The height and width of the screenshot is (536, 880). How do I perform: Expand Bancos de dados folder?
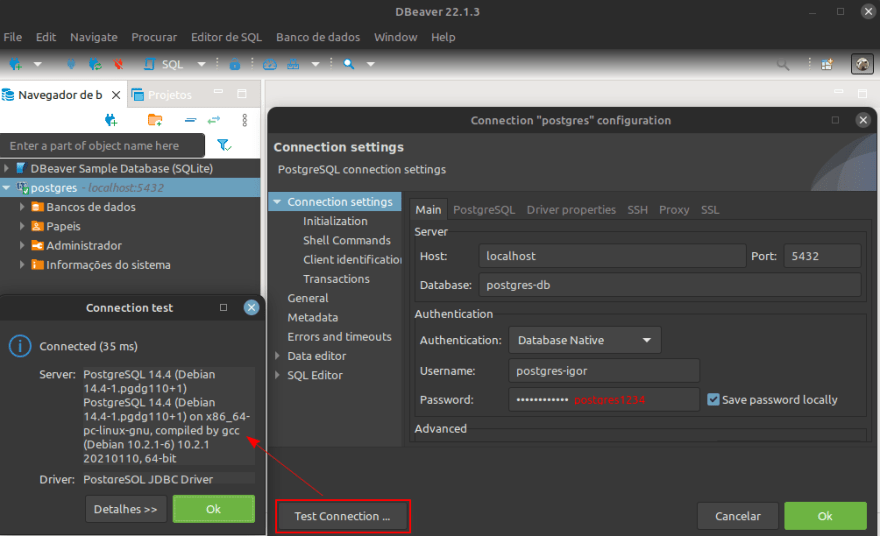tap(22, 207)
